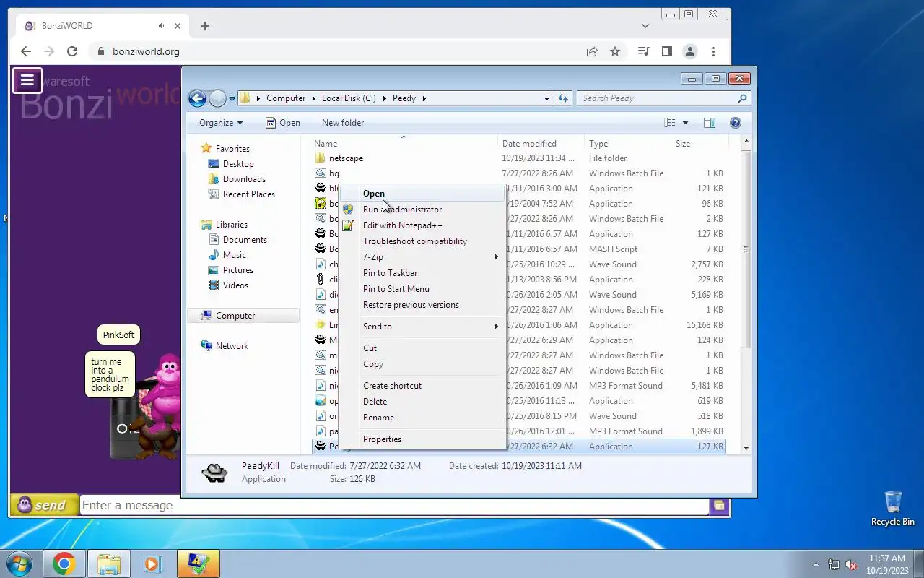Image resolution: width=924 pixels, height=578 pixels.
Task: Choose Run as administrator
Action: click(422, 210)
